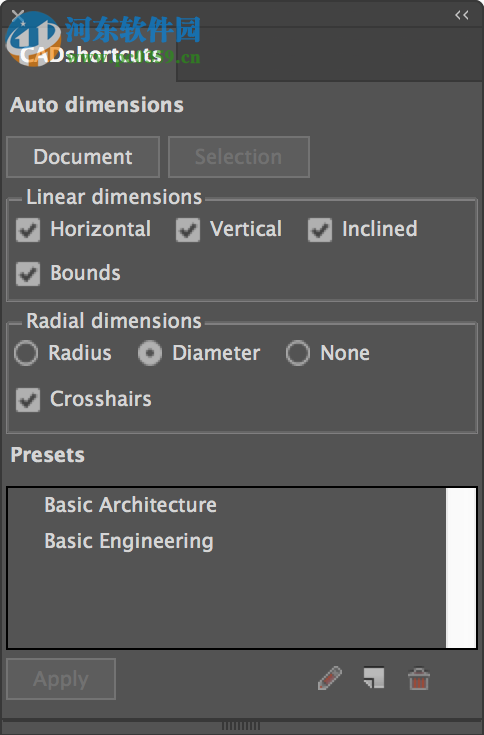Image resolution: width=484 pixels, height=735 pixels.
Task: Click the Document button
Action: 83,157
